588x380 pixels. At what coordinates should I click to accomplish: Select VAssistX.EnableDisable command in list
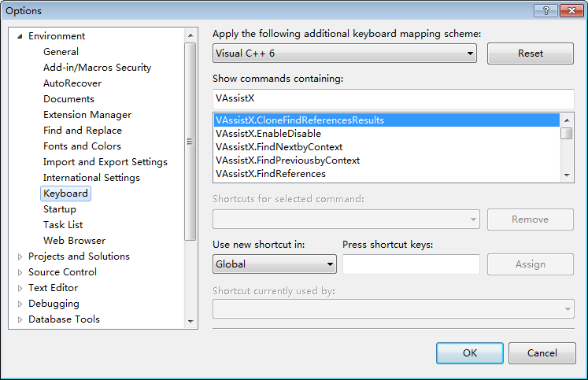point(268,134)
